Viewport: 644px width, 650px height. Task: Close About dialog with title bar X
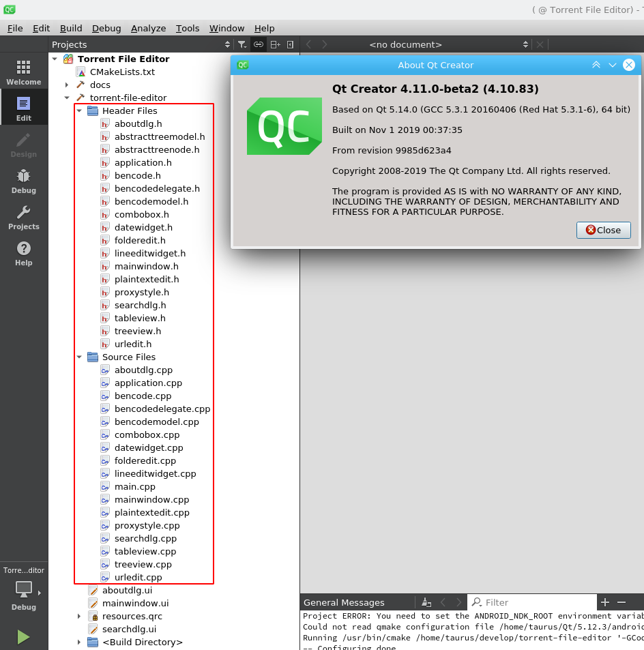(x=629, y=65)
